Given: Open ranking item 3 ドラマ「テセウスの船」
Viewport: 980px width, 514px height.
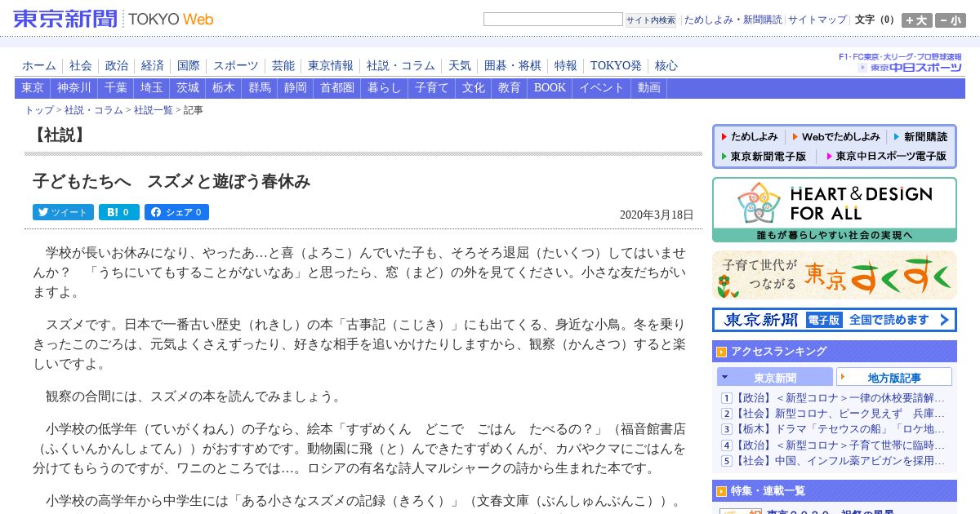Looking at the screenshot, I should click(x=840, y=429).
